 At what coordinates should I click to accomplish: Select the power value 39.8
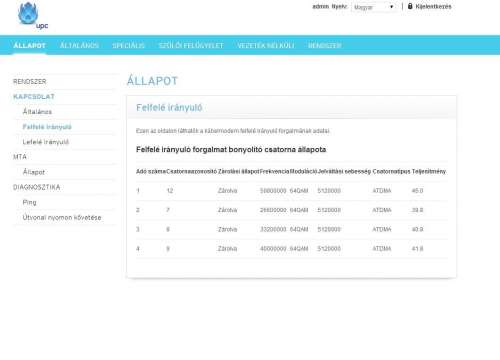(417, 210)
